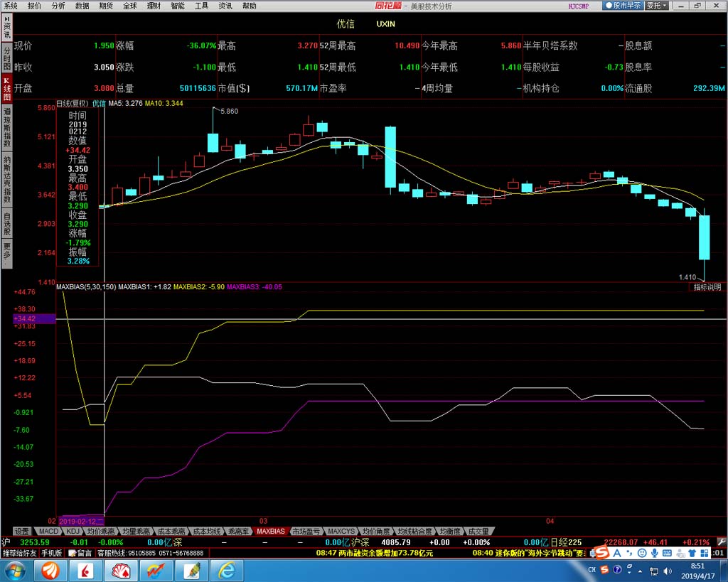Click the network tray icon

tap(654, 571)
